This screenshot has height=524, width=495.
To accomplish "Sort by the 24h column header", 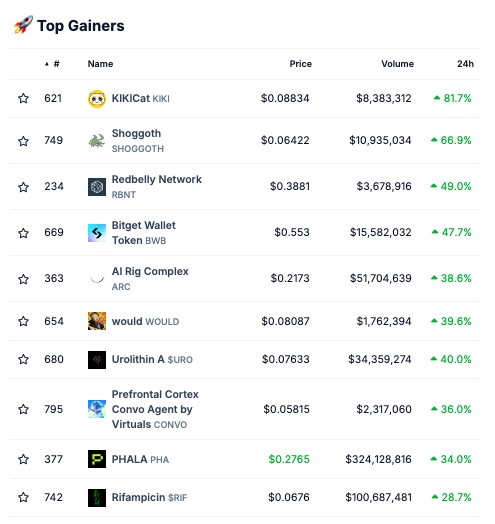I will [x=465, y=63].
